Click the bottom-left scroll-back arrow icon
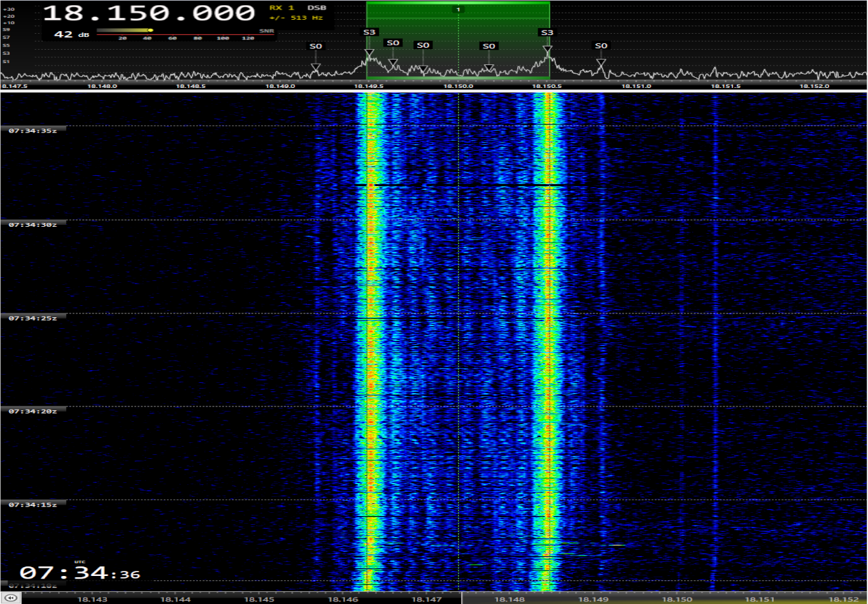The image size is (868, 604). click(x=11, y=598)
